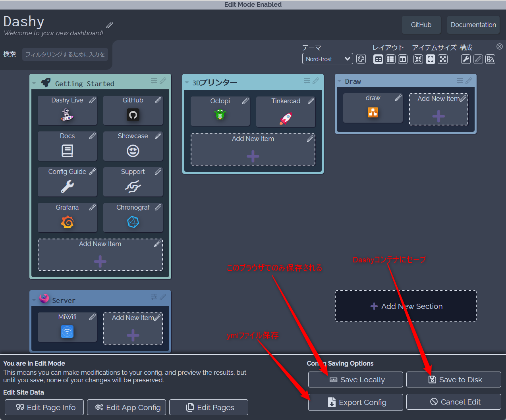Collapse the 3Dプリンター section
506x420 pixels.
coord(187,83)
